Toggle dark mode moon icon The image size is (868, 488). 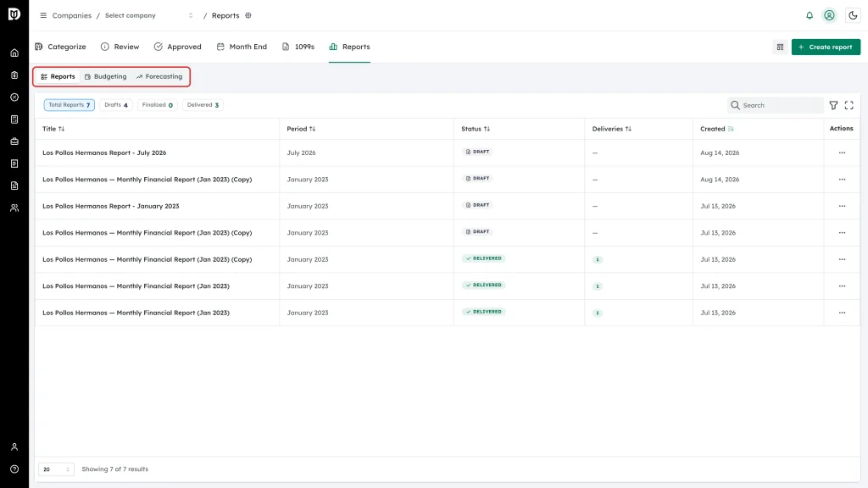(x=853, y=15)
